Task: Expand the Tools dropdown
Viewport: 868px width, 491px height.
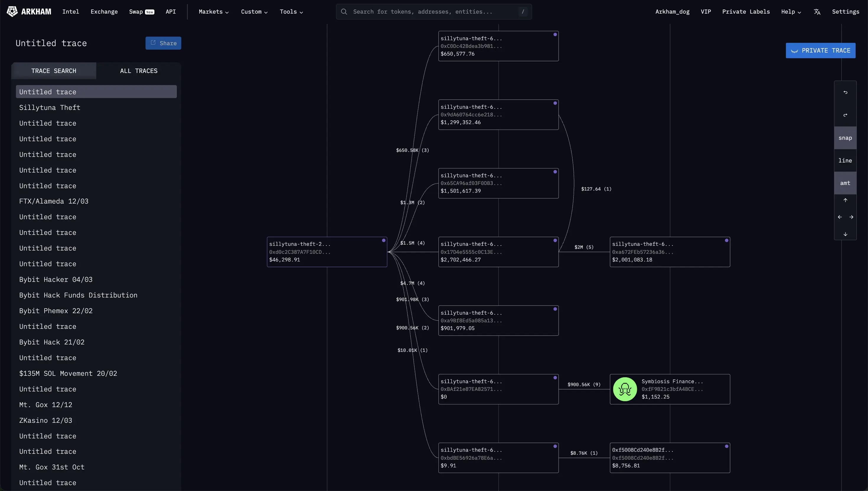Action: [x=291, y=12]
